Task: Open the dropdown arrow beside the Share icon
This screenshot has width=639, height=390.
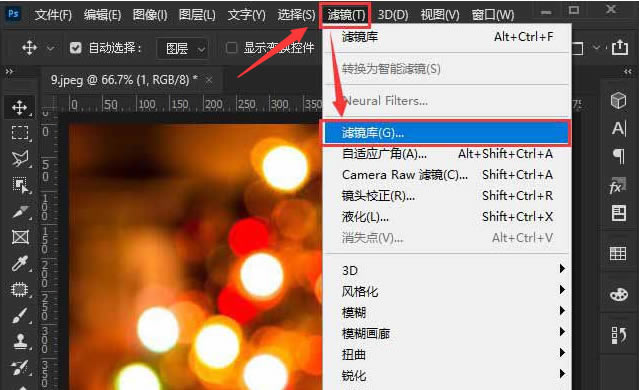Action: click(597, 48)
